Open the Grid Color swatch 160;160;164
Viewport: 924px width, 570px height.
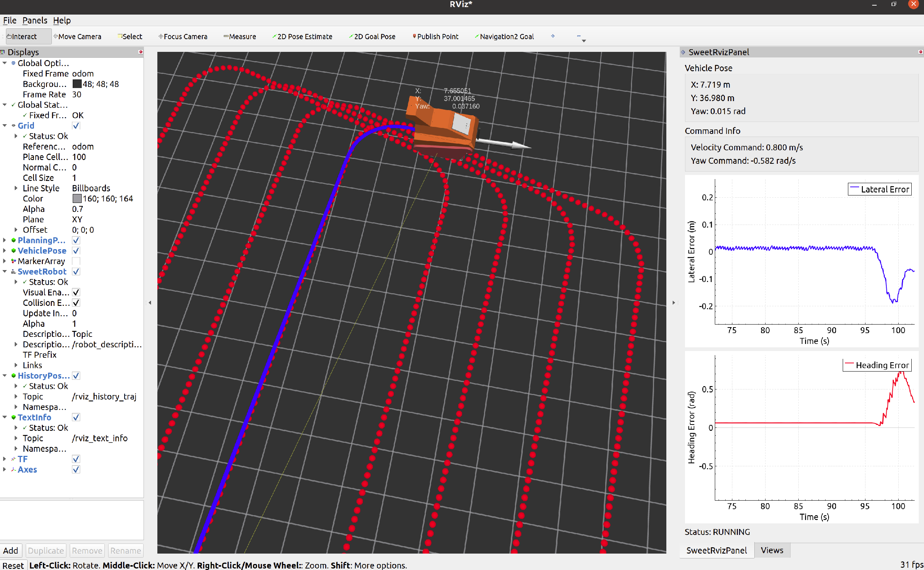click(x=77, y=199)
